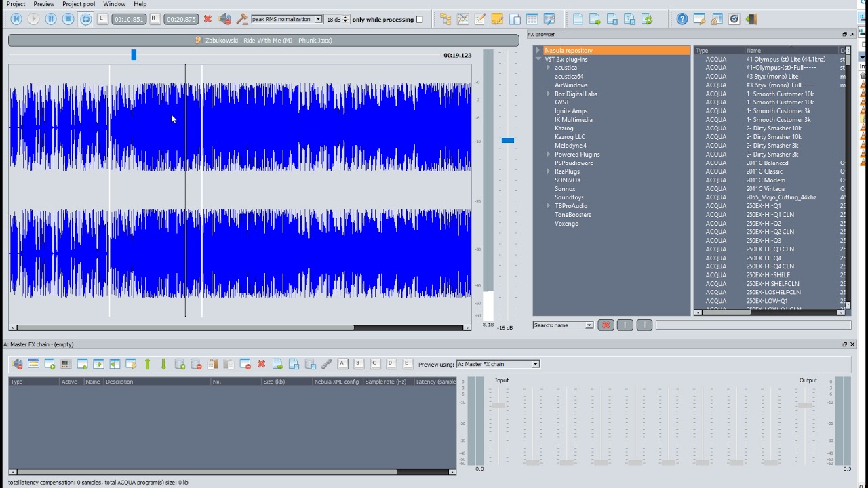
Task: Select the Voxengo tree item
Action: 567,224
